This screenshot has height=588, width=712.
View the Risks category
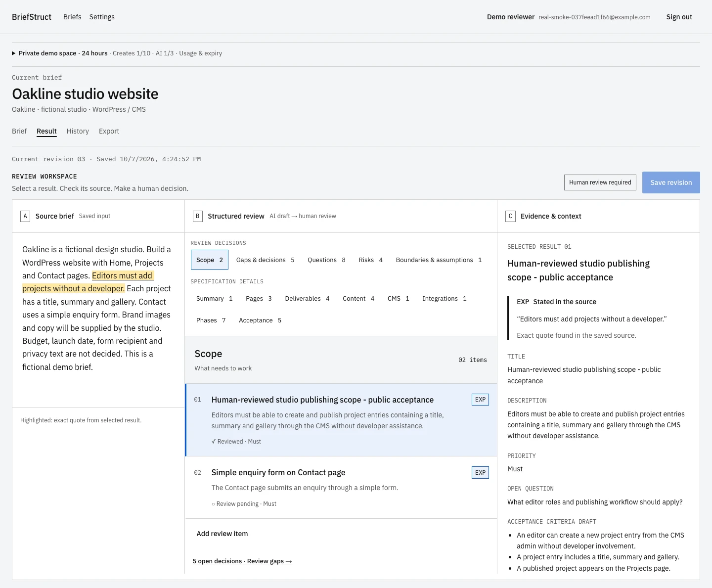click(x=370, y=260)
